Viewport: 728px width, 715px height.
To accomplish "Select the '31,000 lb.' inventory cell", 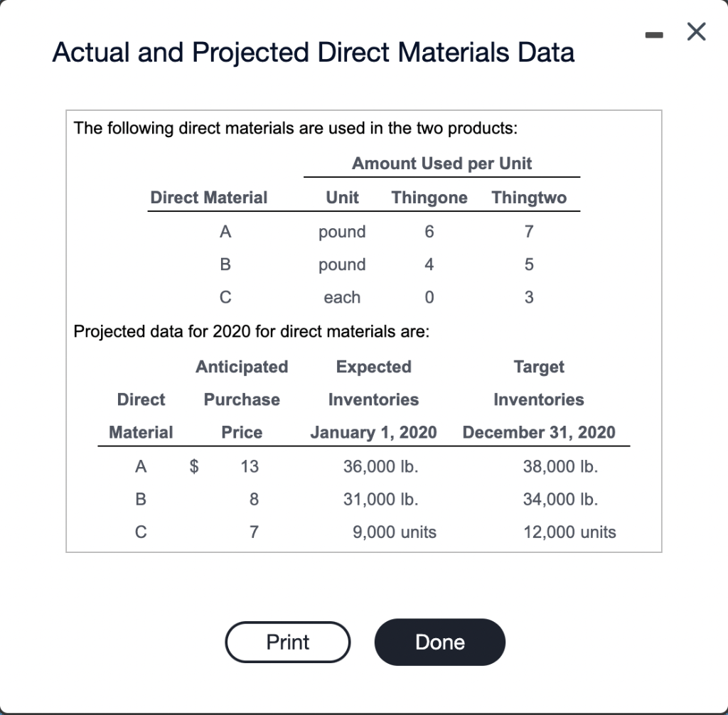I will 380,500.
